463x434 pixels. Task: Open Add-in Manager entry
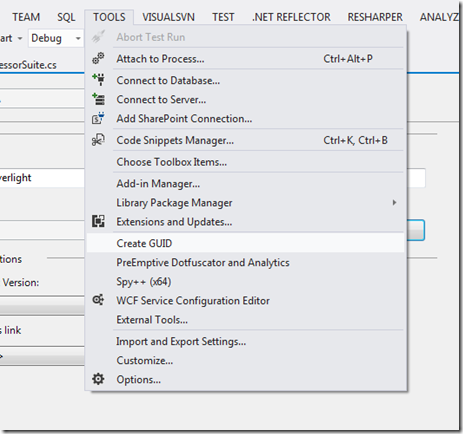pos(246,183)
